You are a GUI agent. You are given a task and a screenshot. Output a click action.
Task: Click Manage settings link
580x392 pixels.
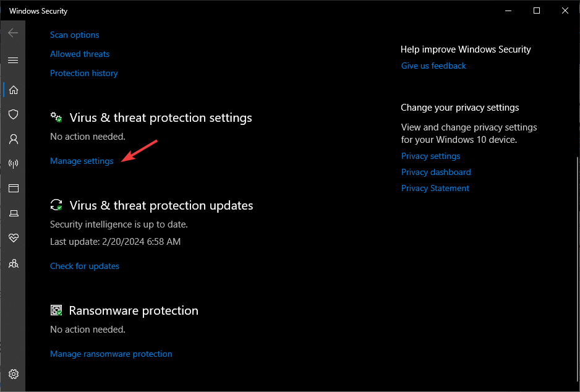(x=82, y=161)
